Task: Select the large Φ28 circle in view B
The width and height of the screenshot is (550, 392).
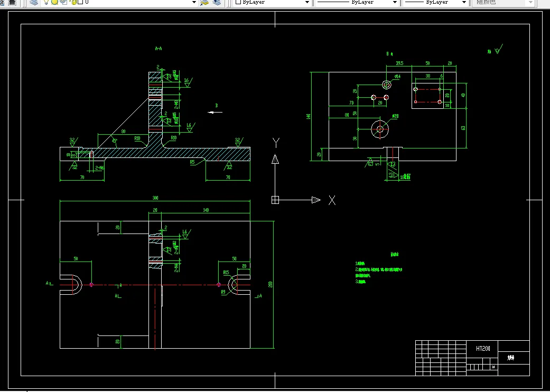Action: [380, 129]
